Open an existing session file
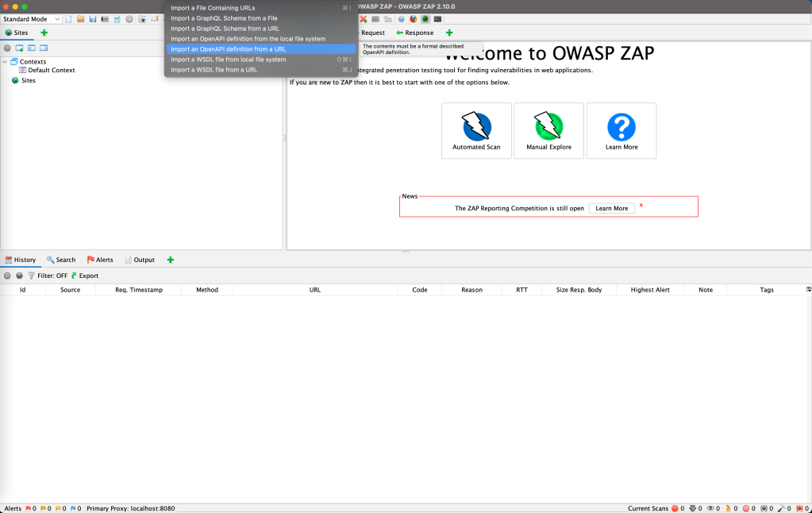812x513 pixels. 79,18
